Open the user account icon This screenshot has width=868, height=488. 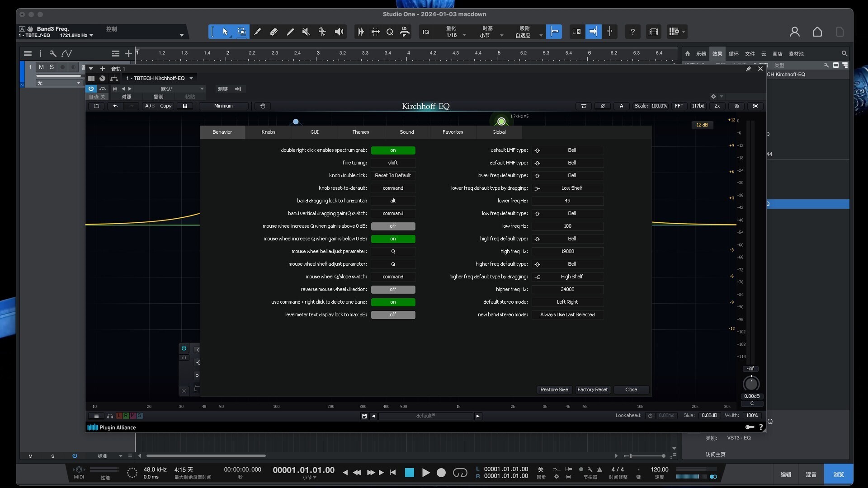point(795,32)
